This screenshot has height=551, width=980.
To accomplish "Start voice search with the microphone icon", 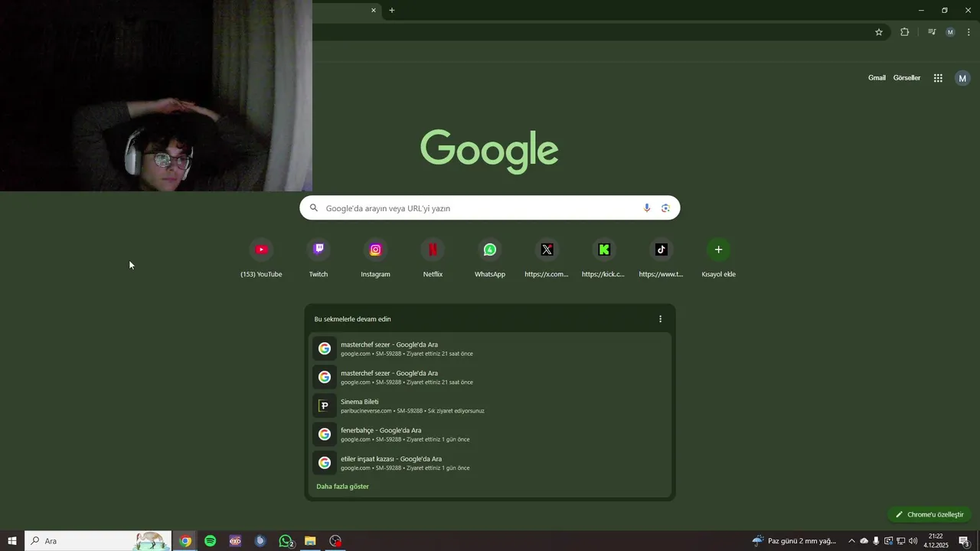I will coord(647,208).
